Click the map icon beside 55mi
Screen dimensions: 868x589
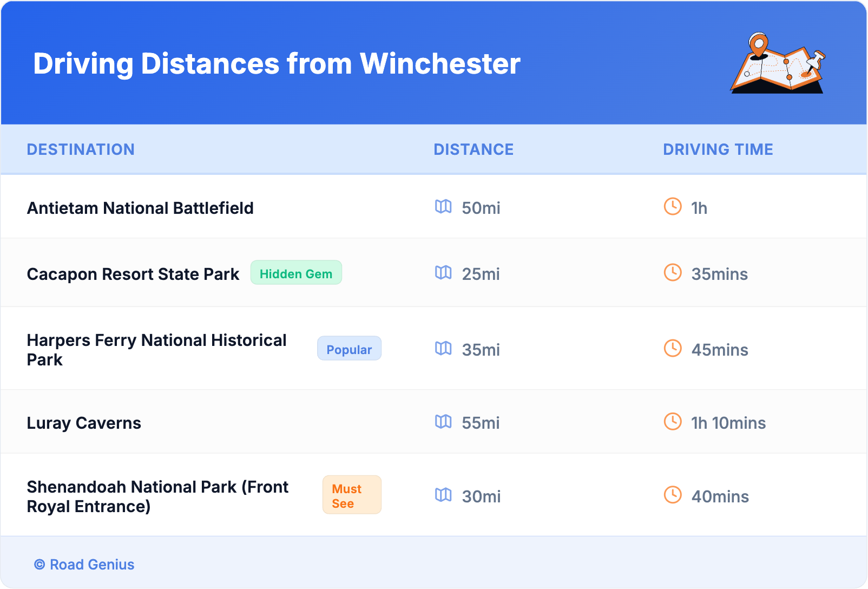coord(443,422)
